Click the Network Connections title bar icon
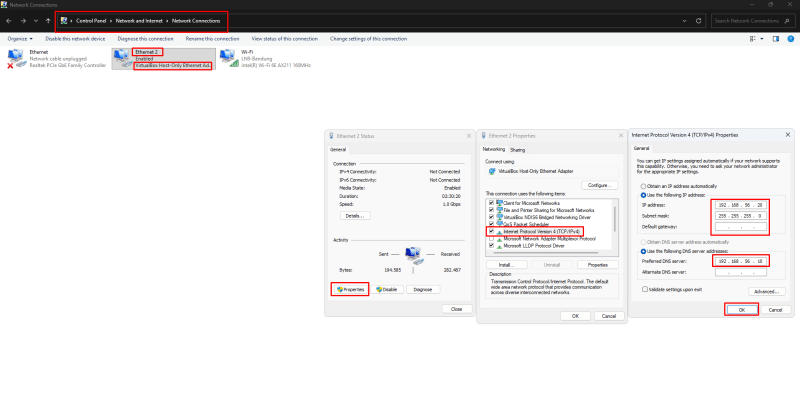 [x=4, y=5]
